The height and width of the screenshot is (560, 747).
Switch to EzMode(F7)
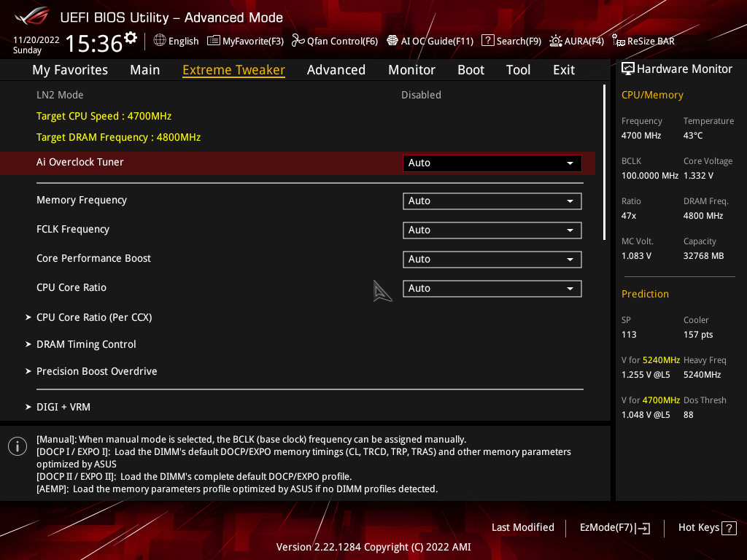(614, 528)
